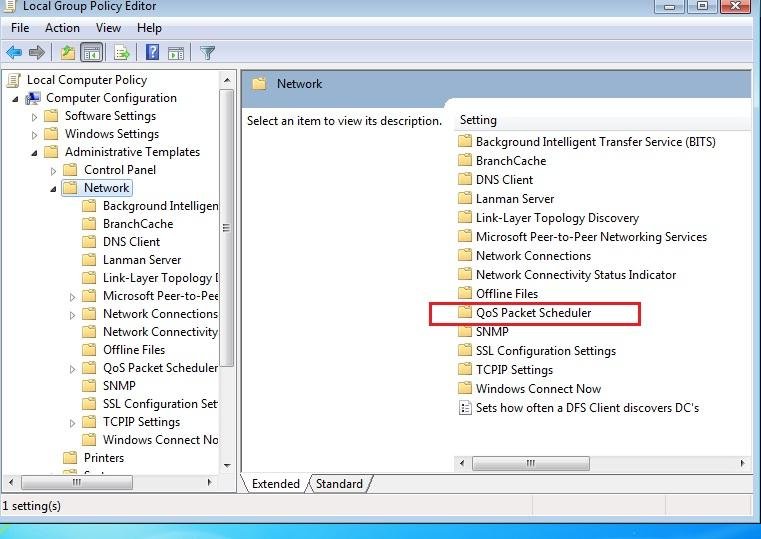The height and width of the screenshot is (539, 761).
Task: Click SNMP folder icon in tree
Action: coord(89,385)
